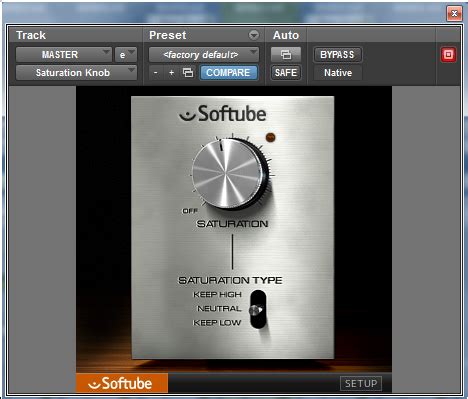The width and height of the screenshot is (468, 399).
Task: Select the previous preset with minus button
Action: 156,73
